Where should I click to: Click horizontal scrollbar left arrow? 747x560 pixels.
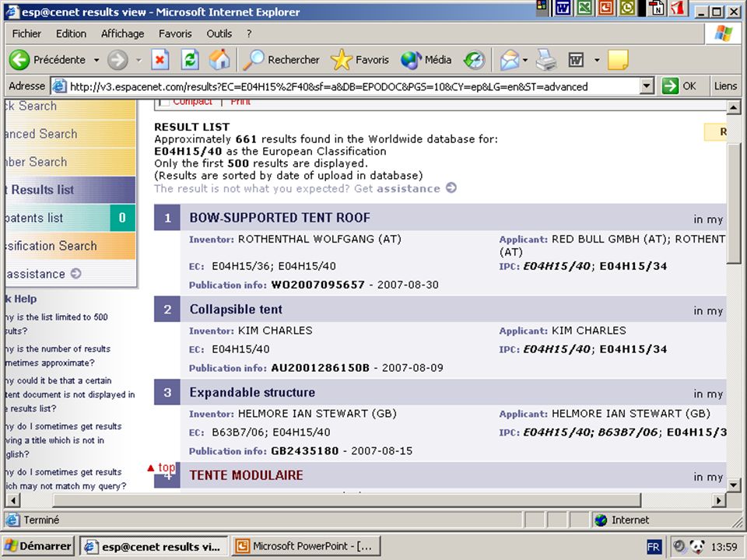(13, 500)
